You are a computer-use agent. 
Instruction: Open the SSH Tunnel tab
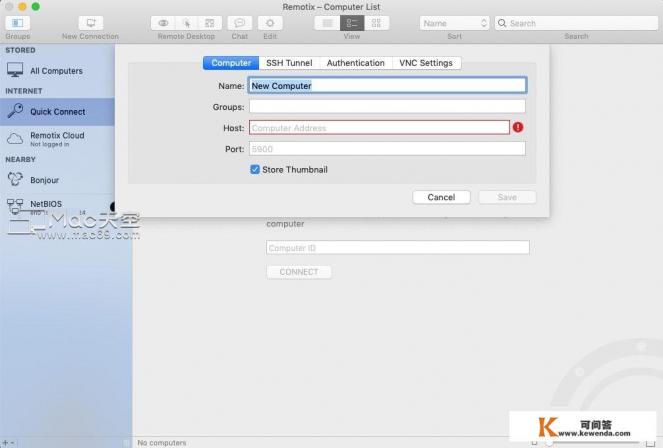point(289,63)
